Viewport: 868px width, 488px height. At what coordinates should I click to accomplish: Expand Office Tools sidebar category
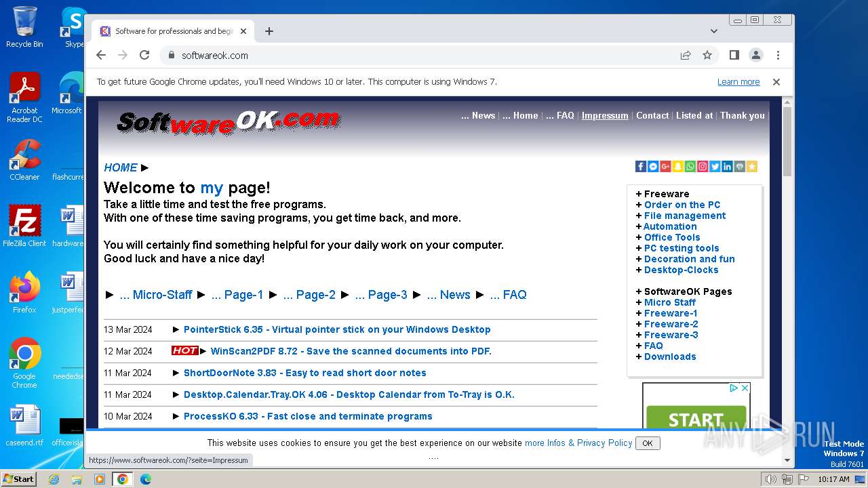coord(672,237)
